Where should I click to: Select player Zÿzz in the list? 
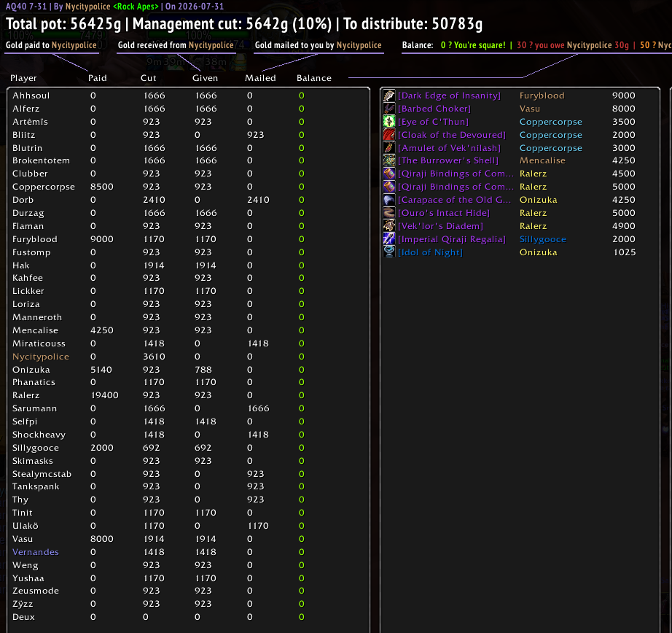tap(23, 604)
